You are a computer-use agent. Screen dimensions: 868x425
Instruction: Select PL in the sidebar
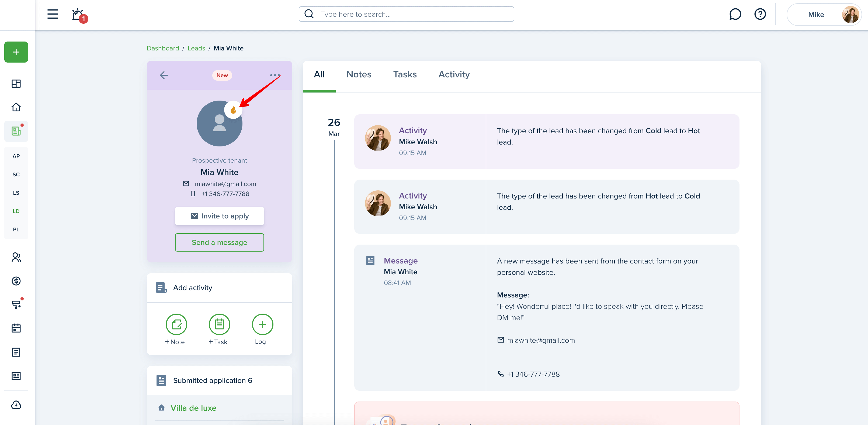point(16,229)
